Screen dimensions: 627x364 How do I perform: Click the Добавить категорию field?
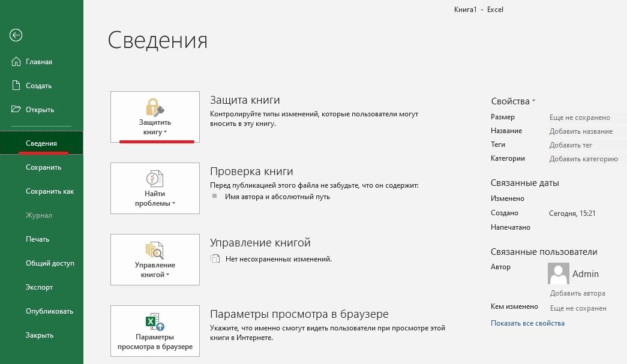click(x=583, y=159)
